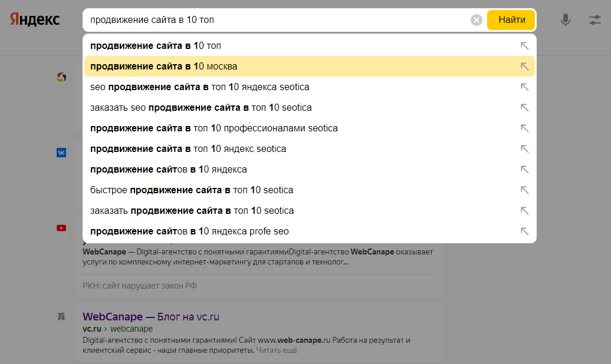Click "Читать ещё" link
This screenshot has height=364, width=611.
pos(277,350)
